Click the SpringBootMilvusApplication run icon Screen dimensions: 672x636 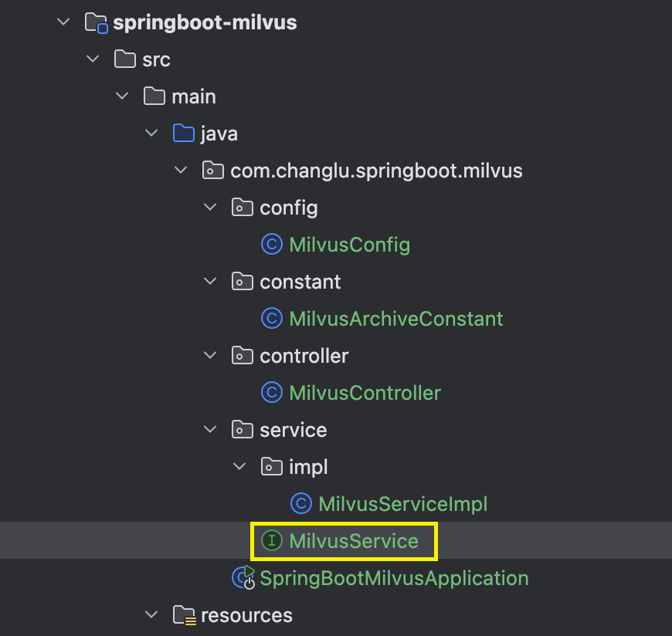click(243, 577)
